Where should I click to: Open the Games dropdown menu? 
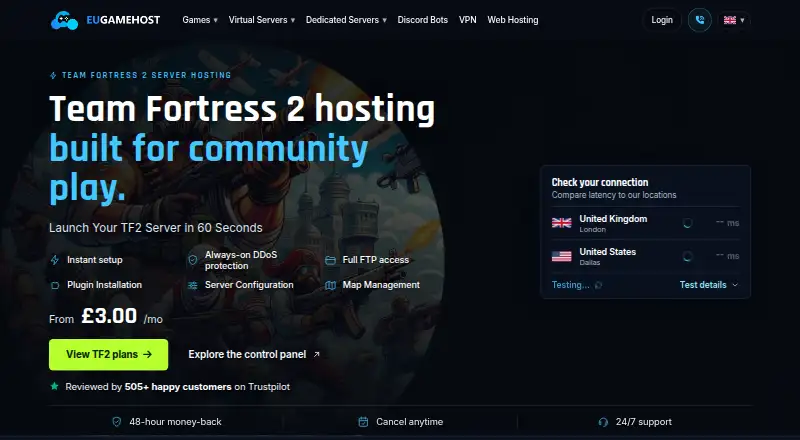coord(200,20)
